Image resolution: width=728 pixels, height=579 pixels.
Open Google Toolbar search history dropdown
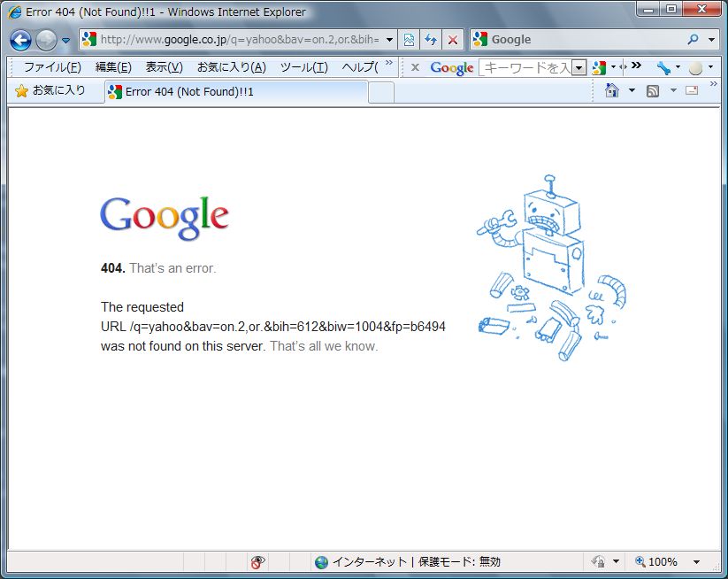click(x=579, y=68)
